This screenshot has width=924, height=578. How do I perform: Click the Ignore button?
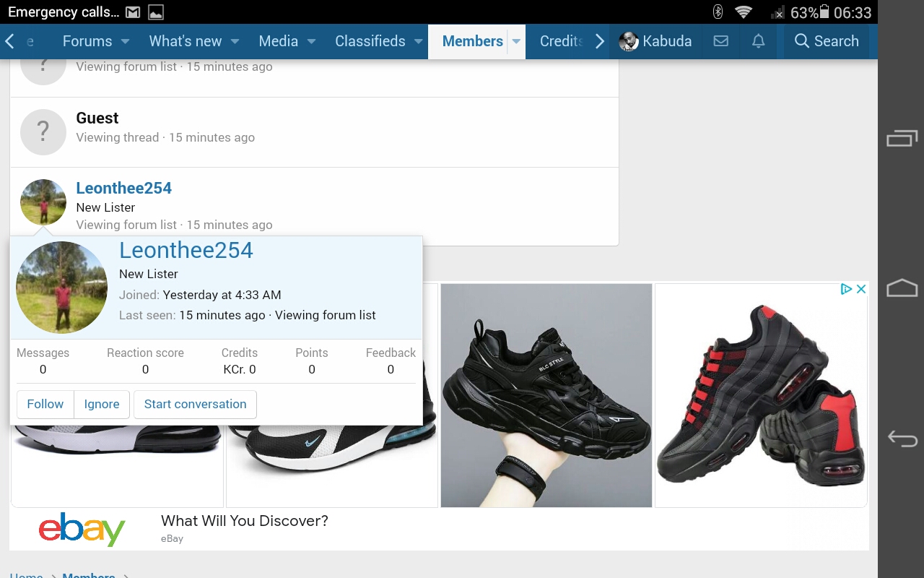[102, 404]
